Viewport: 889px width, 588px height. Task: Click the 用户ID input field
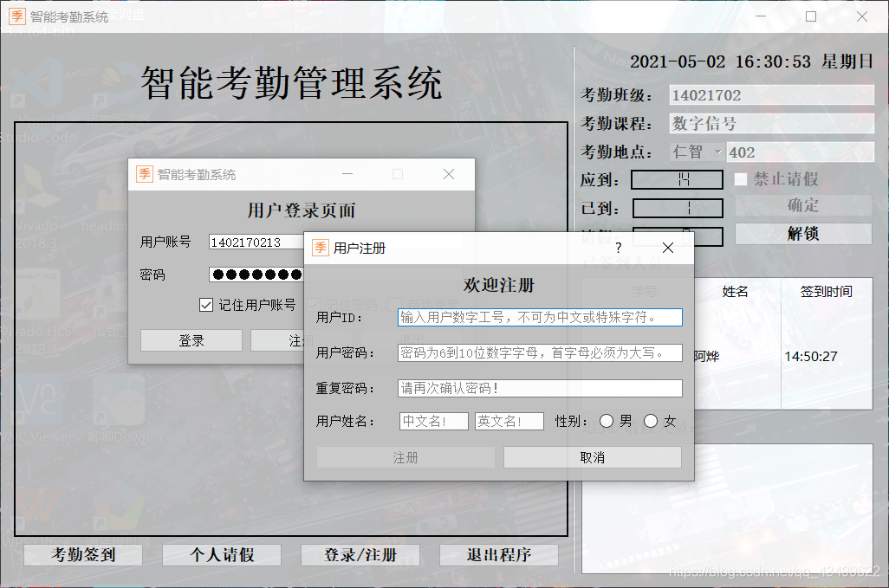[540, 317]
